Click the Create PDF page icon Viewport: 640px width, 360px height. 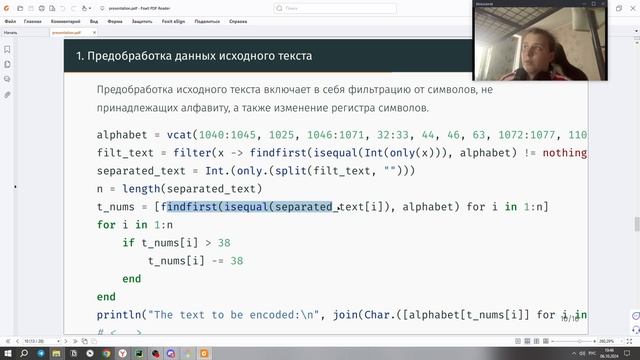coord(52,8)
